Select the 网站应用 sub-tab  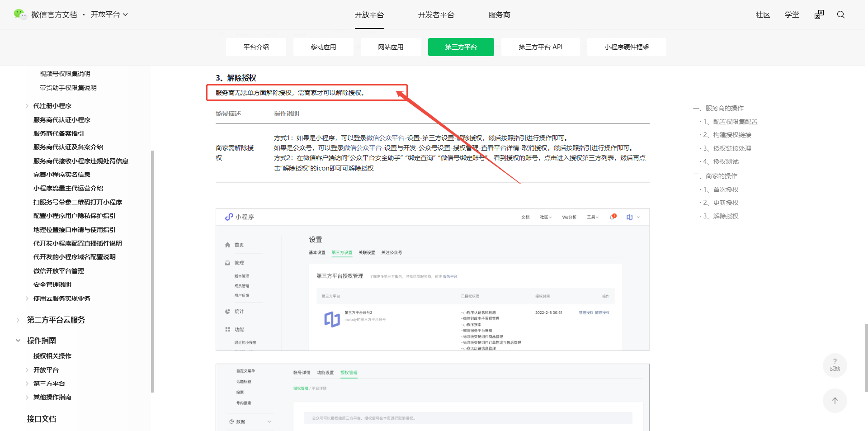point(391,47)
